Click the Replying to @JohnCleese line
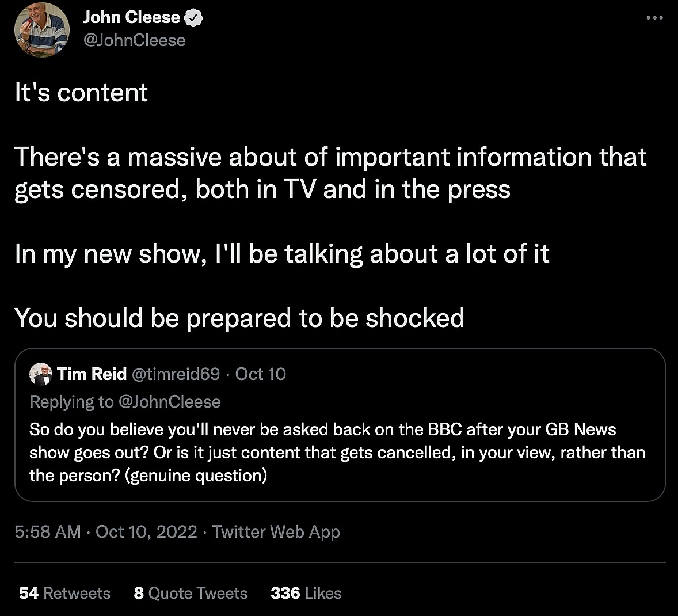The height and width of the screenshot is (616, 678). point(125,402)
